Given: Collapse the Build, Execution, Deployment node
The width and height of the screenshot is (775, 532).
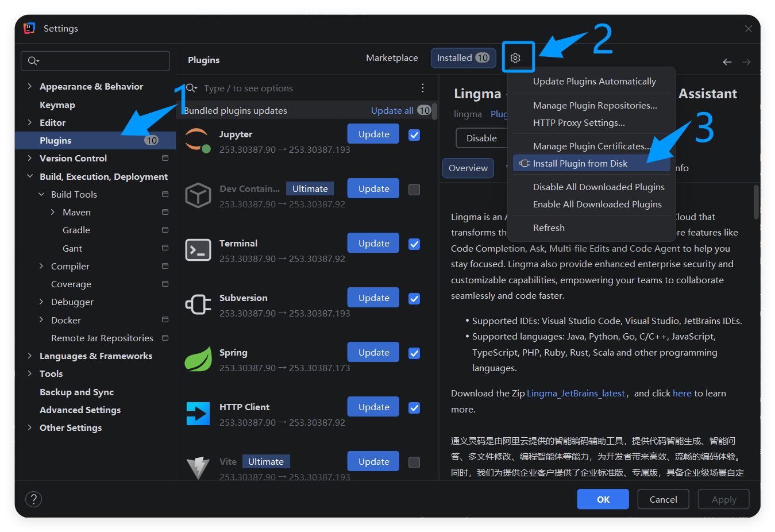Looking at the screenshot, I should pyautogui.click(x=30, y=176).
